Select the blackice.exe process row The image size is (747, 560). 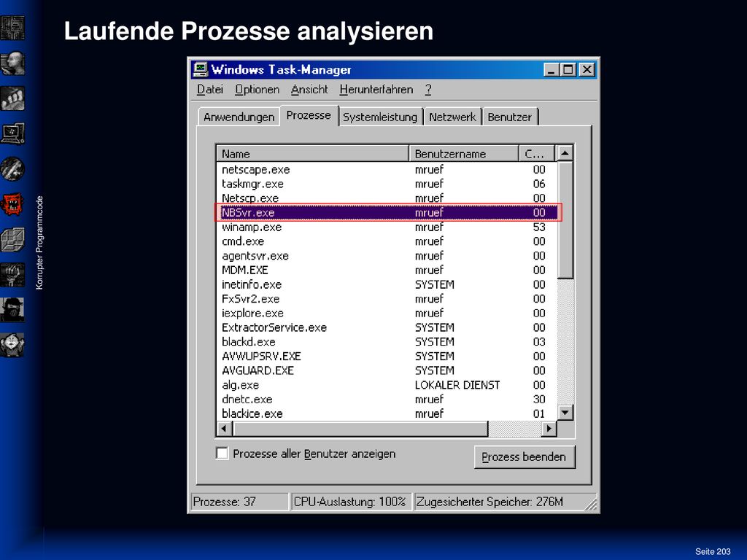pyautogui.click(x=387, y=413)
